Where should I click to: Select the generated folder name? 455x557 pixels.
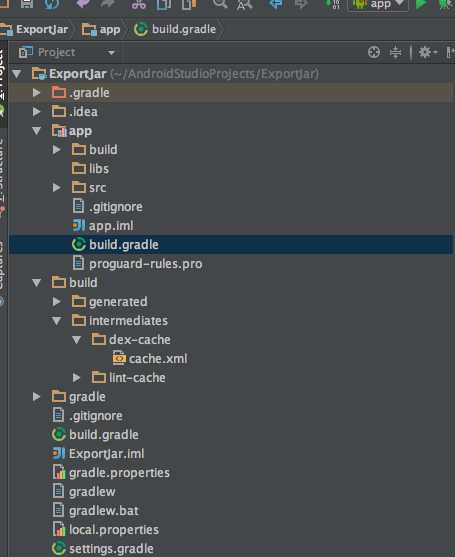coord(118,302)
